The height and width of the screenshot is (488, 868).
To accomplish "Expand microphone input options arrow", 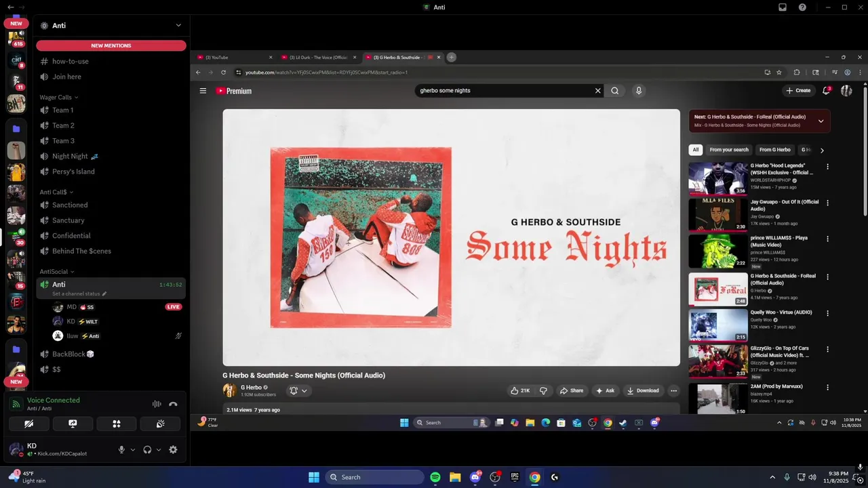I will pyautogui.click(x=132, y=449).
